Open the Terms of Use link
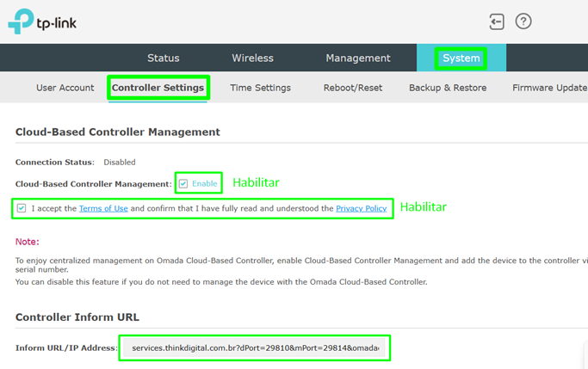 (102, 208)
